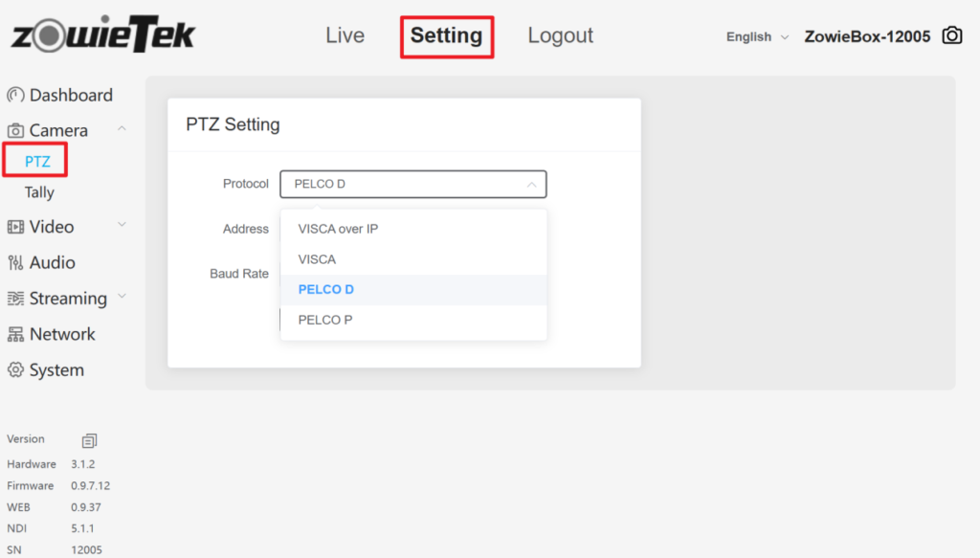Click the Camera icon in sidebar
The image size is (980, 558).
pyautogui.click(x=15, y=130)
